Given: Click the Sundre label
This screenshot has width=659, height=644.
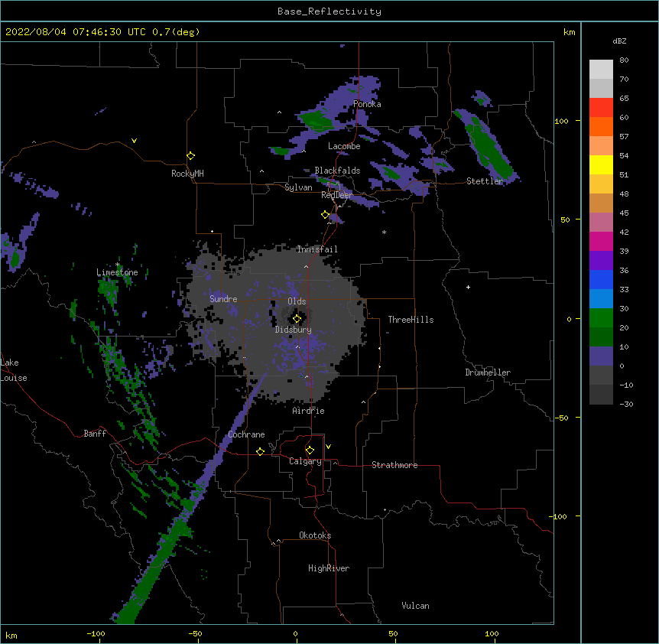Looking at the screenshot, I should coord(223,299).
